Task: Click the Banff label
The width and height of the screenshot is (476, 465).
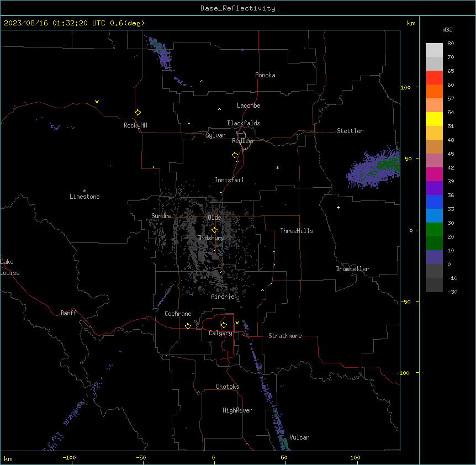Action: tap(68, 313)
